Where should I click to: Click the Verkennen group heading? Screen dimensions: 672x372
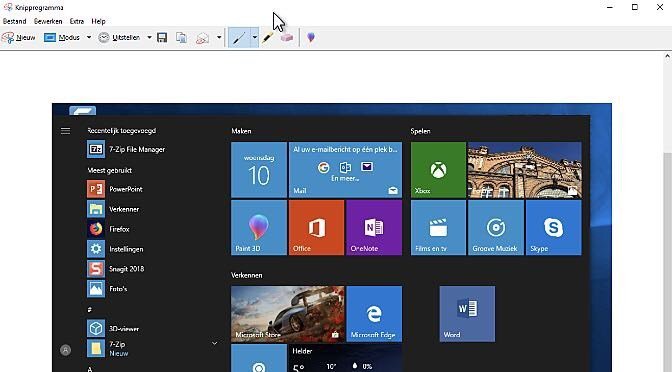pos(247,275)
